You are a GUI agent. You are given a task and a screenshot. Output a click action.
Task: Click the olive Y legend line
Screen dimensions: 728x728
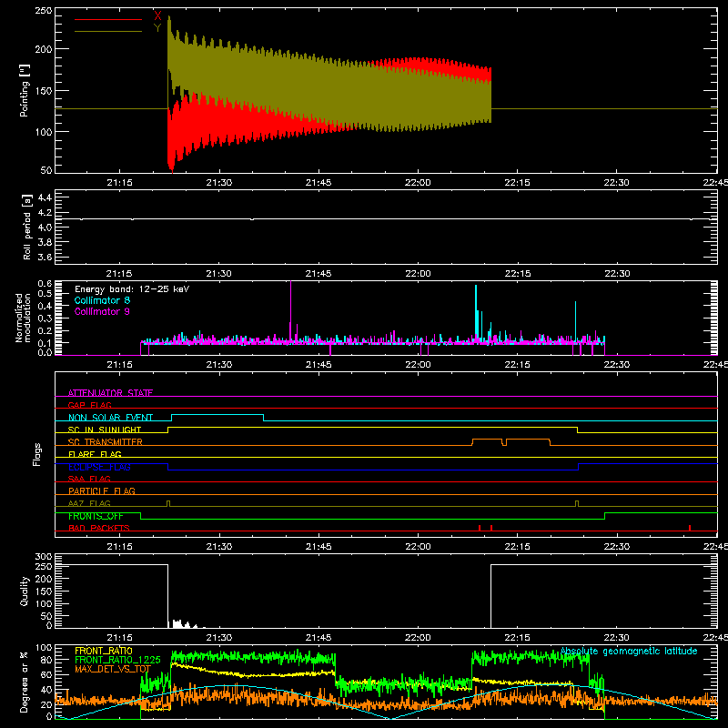(107, 32)
